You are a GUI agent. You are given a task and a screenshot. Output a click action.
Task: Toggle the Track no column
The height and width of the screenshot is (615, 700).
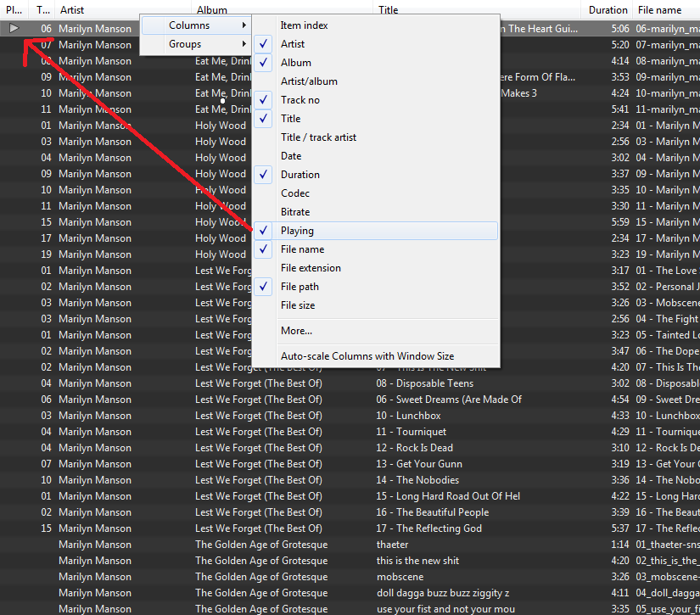[x=375, y=100]
